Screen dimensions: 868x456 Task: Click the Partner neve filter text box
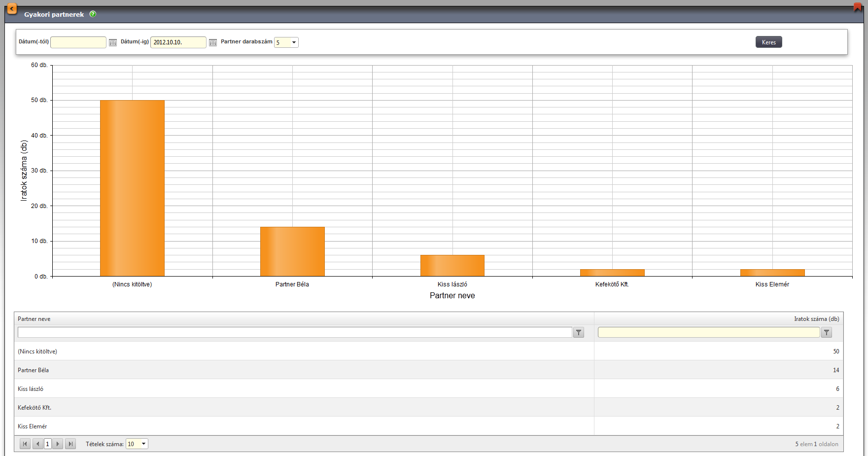point(295,333)
